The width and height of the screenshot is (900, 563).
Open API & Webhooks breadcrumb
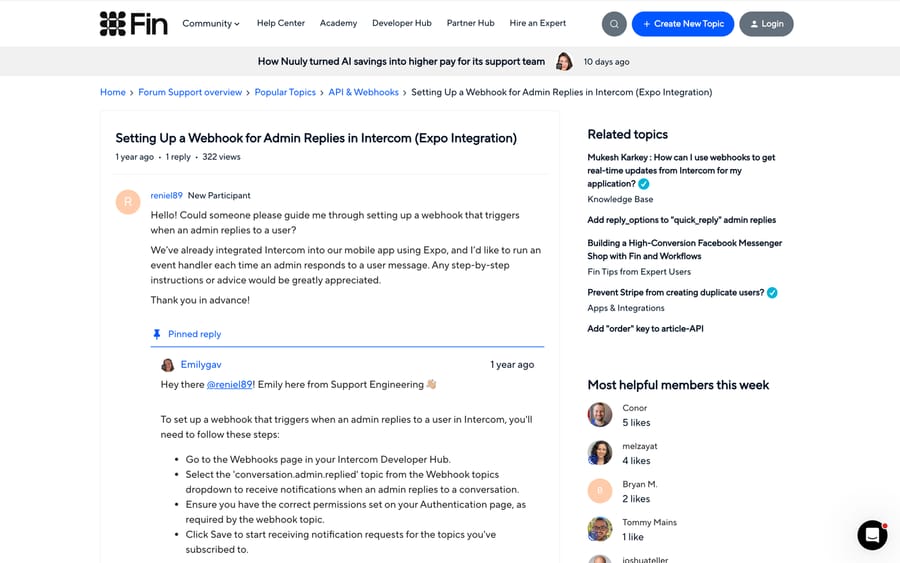[363, 92]
